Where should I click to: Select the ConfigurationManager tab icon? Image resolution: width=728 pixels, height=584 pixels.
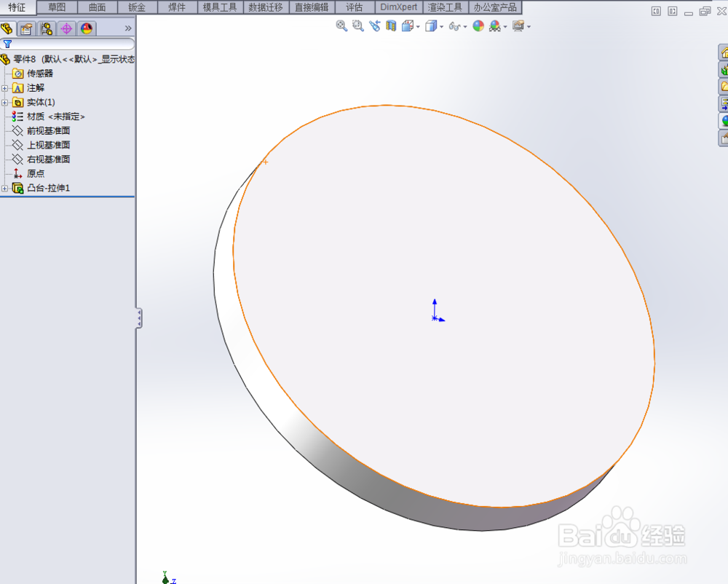pos(47,29)
